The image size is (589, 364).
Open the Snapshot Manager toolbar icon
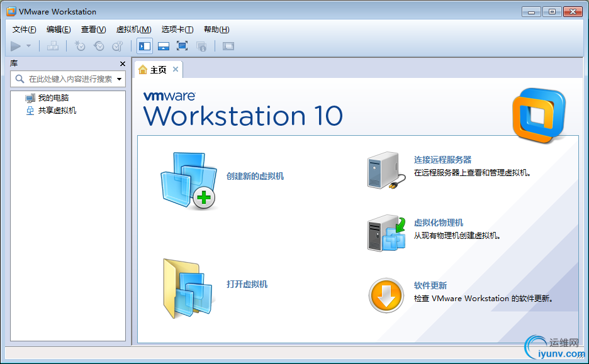pos(118,46)
